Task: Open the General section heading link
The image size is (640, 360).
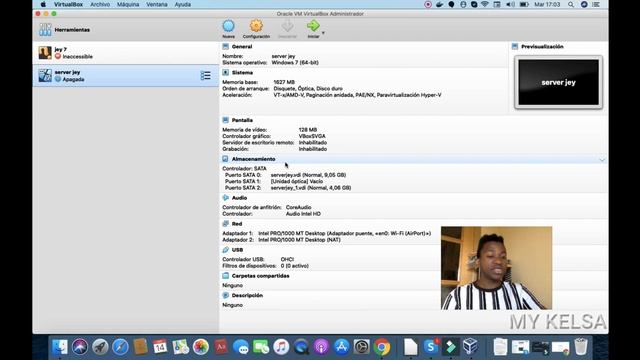Action: coord(242,47)
